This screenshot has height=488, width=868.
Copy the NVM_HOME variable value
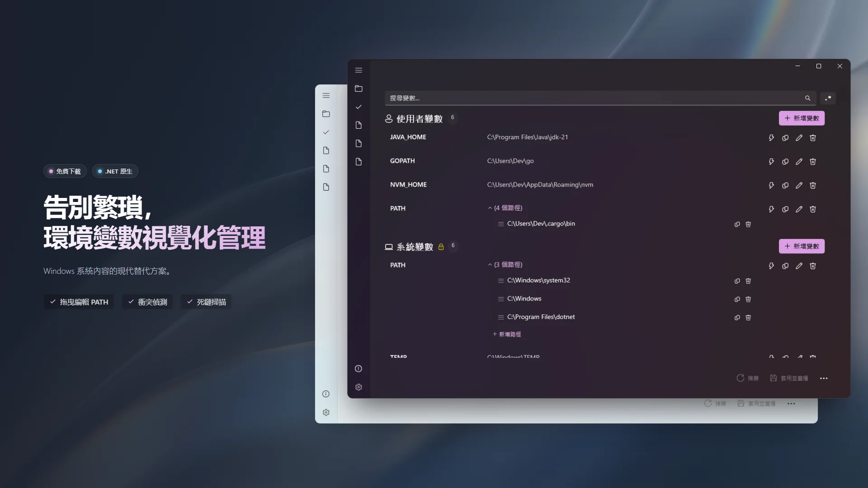(785, 186)
